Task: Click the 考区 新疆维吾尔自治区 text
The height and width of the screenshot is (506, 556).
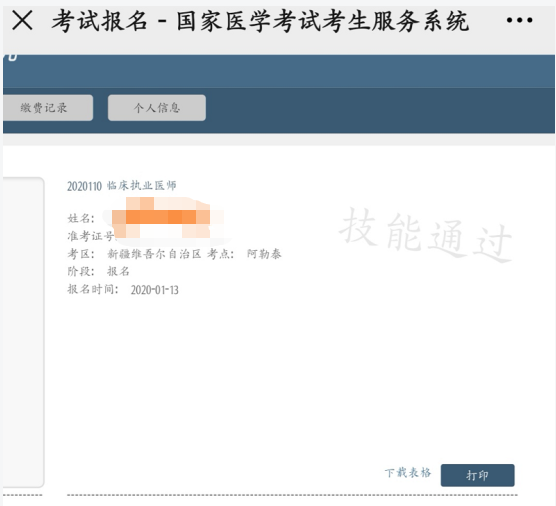Action: (x=134, y=254)
